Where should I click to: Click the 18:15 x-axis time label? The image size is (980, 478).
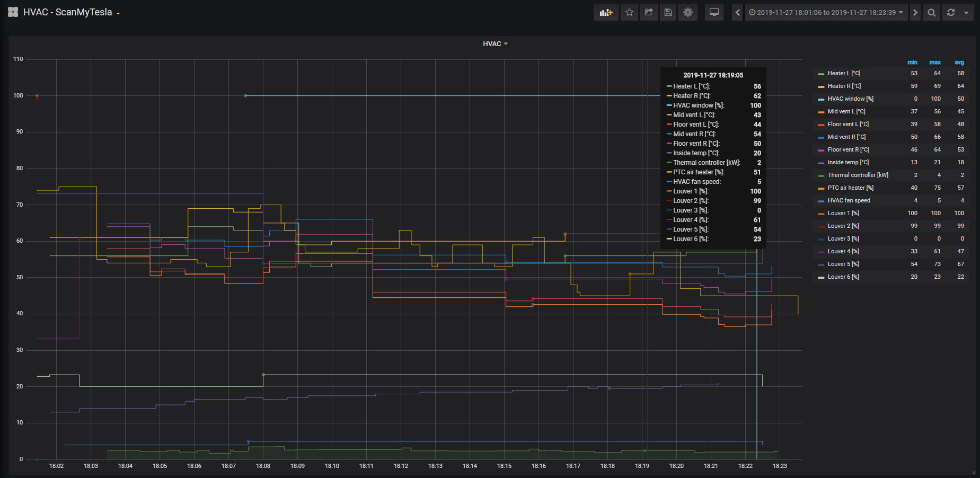(x=504, y=466)
